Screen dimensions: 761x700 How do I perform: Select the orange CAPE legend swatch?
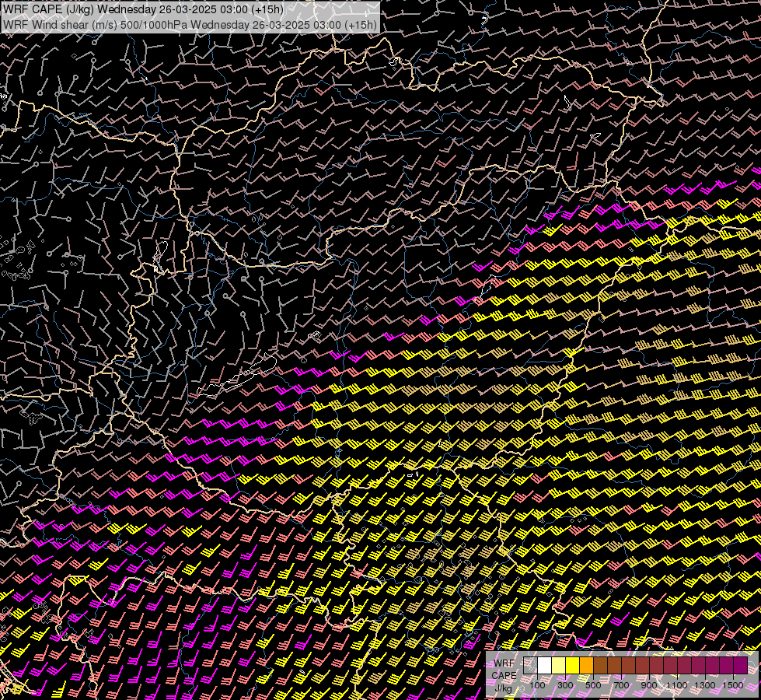(586, 665)
